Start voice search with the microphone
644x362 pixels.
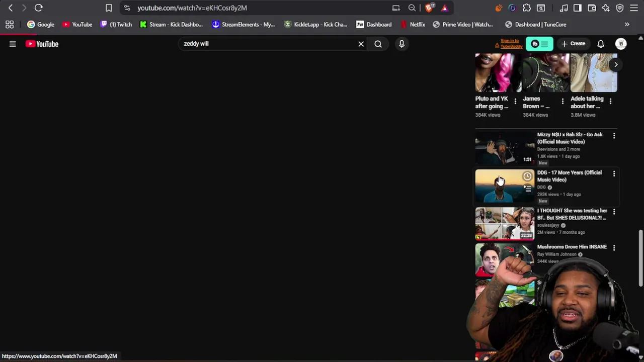point(401,44)
